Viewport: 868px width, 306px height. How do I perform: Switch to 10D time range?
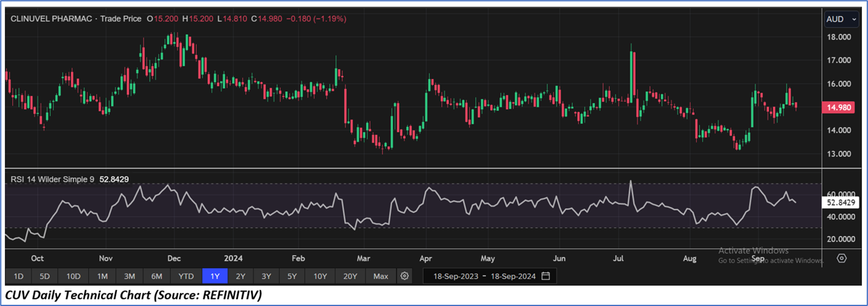pos(73,276)
